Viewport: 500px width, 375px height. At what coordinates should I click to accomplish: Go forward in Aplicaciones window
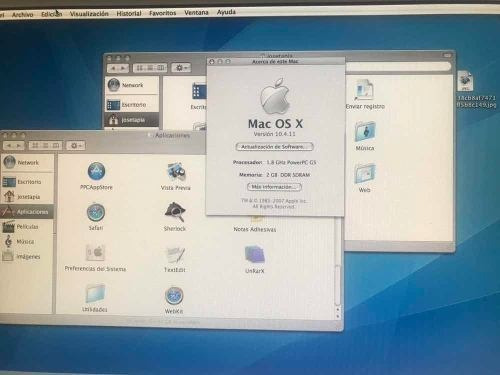tap(19, 146)
